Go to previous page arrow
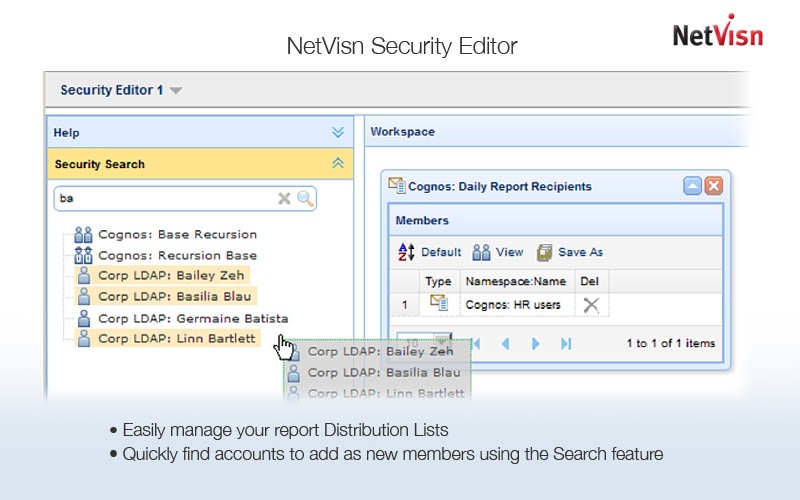Screen dimensions: 800x500 click(x=506, y=343)
